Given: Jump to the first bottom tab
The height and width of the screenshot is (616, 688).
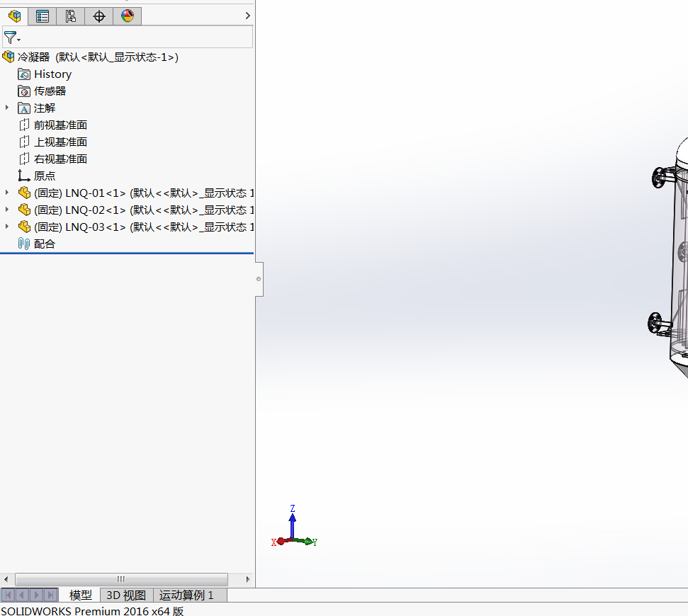Looking at the screenshot, I should click(x=9, y=595).
